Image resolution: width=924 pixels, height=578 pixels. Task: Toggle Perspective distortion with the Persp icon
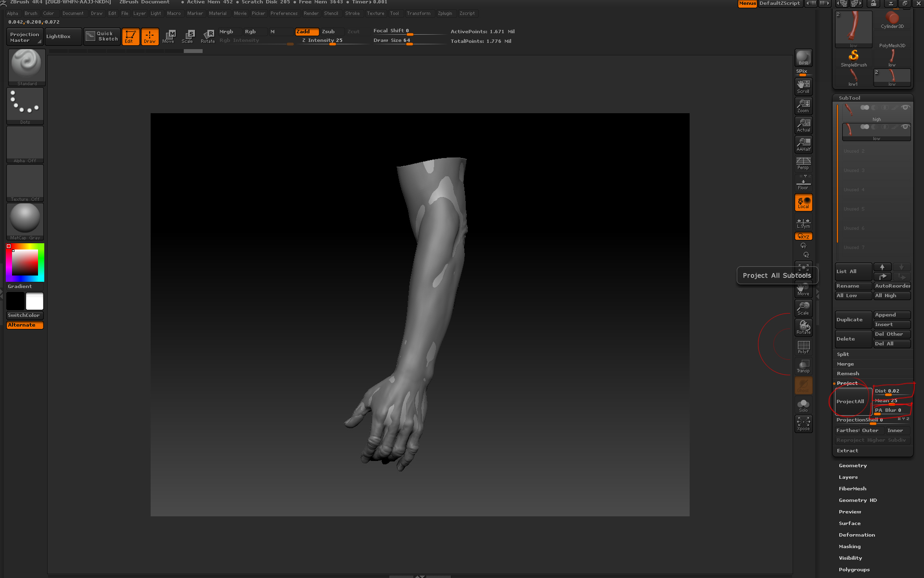(803, 163)
